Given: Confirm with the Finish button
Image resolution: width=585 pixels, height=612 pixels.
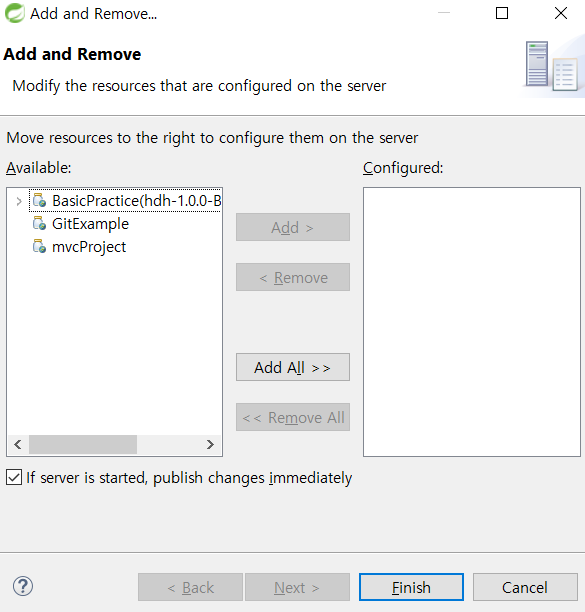Looking at the screenshot, I should coord(411,587).
